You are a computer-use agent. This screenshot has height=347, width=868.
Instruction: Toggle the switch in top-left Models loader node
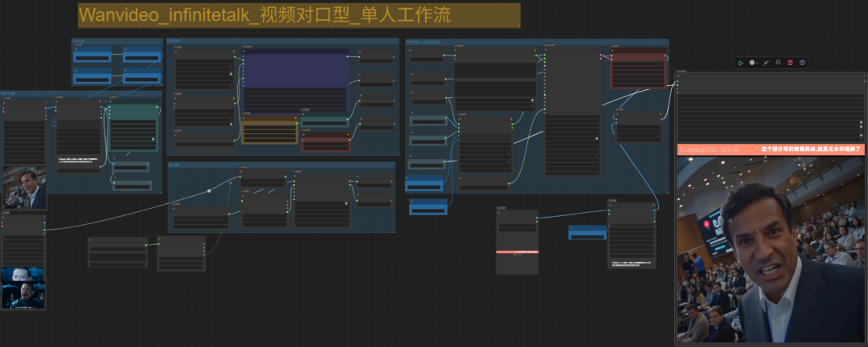click(231, 74)
